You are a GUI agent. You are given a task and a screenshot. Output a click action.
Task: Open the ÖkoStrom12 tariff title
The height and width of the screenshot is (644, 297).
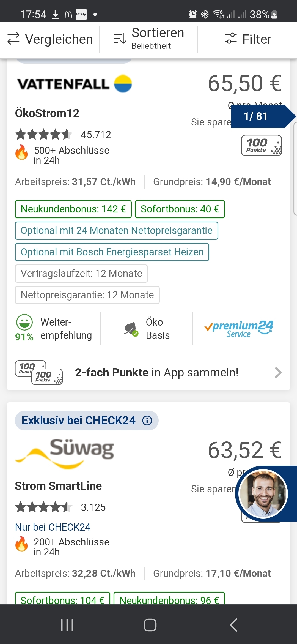(47, 113)
